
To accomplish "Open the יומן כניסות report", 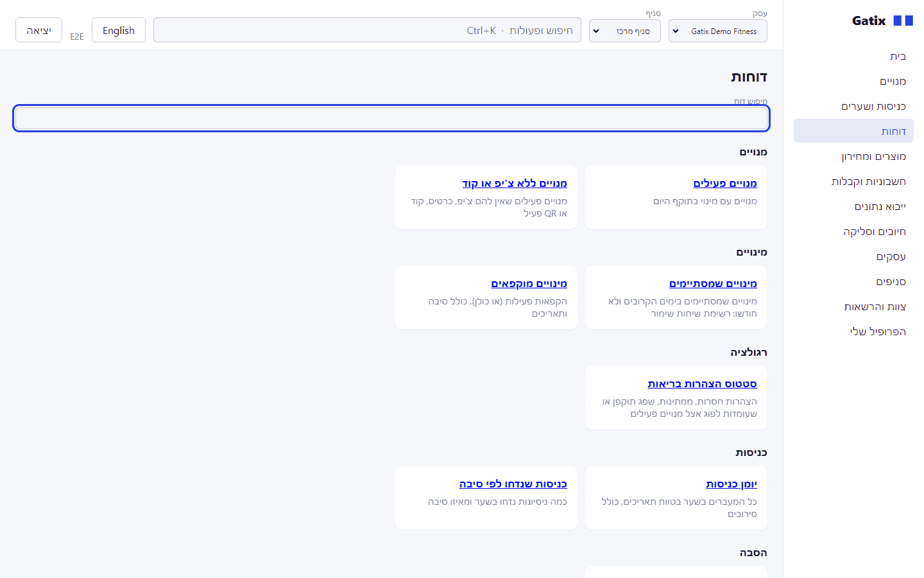I will (732, 484).
